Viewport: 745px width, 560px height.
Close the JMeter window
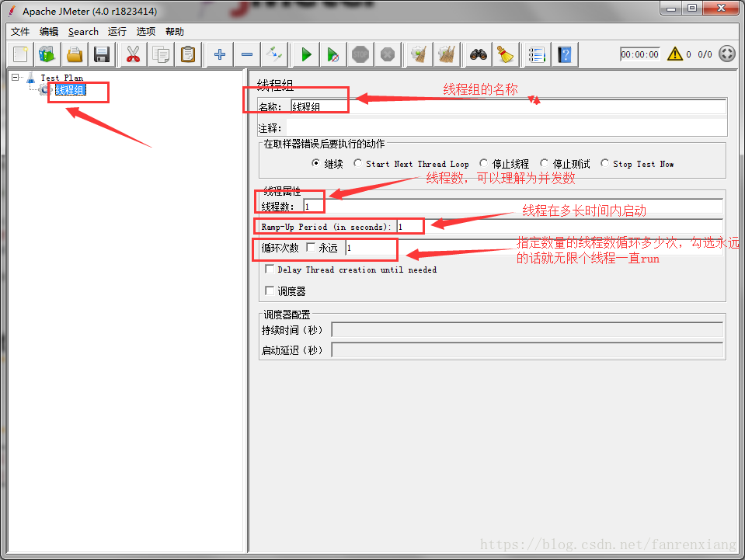[721, 8]
